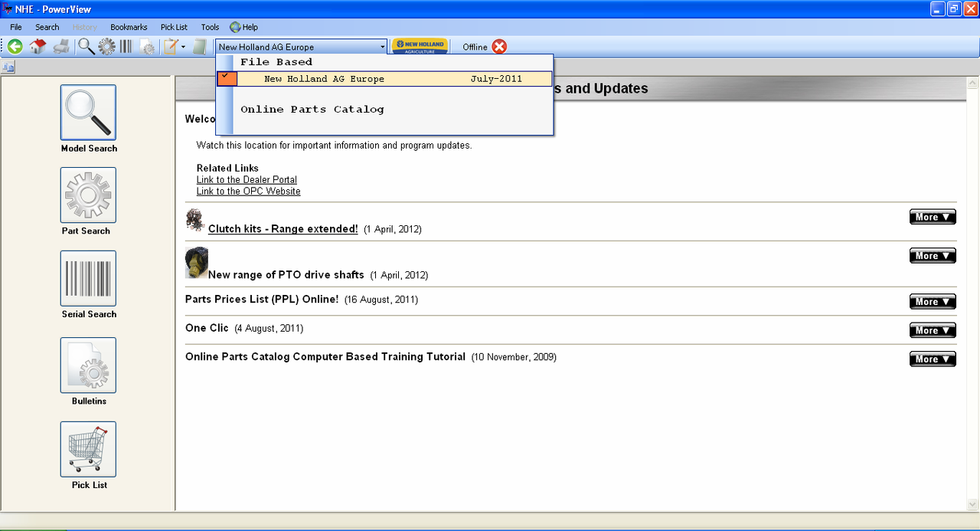
Task: Select Online Parts Catalog in the dropdown list
Action: click(312, 110)
